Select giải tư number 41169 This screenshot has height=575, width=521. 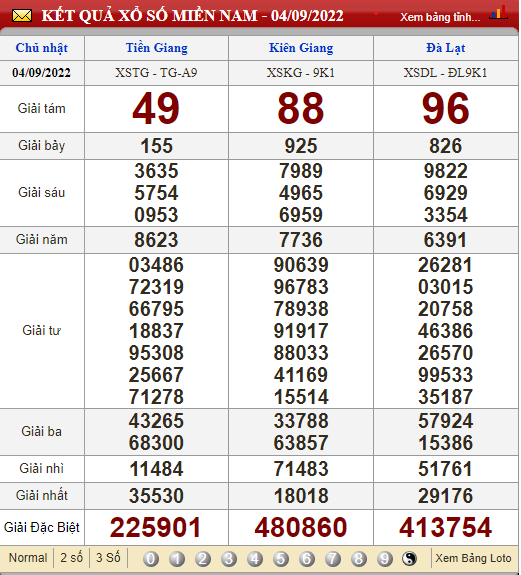tap(301, 375)
